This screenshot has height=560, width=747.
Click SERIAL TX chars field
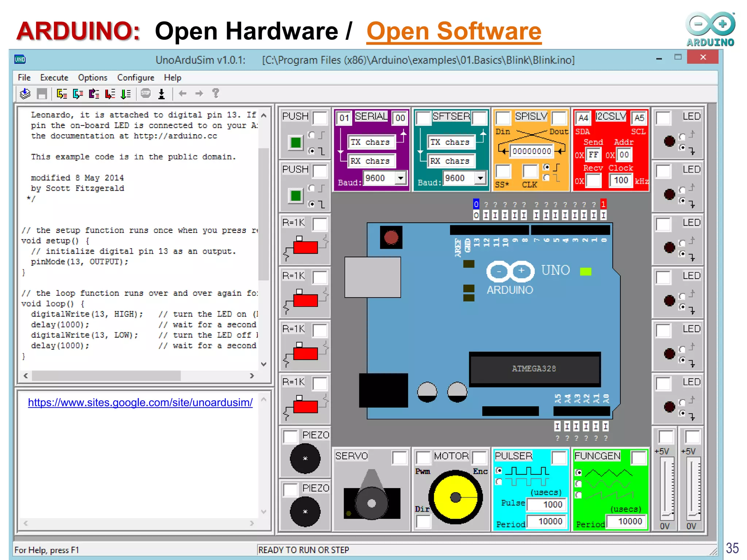[372, 142]
